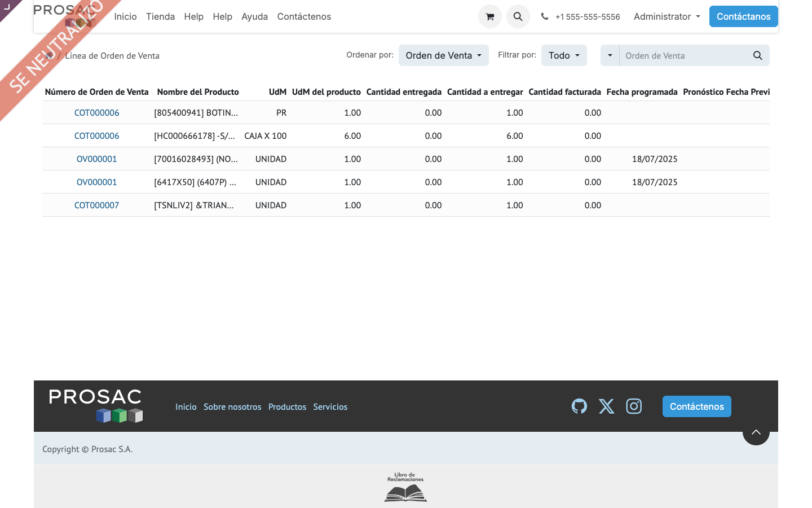This screenshot has width=812, height=508.
Task: Click Nombre del Producto column header
Action: coord(198,91)
